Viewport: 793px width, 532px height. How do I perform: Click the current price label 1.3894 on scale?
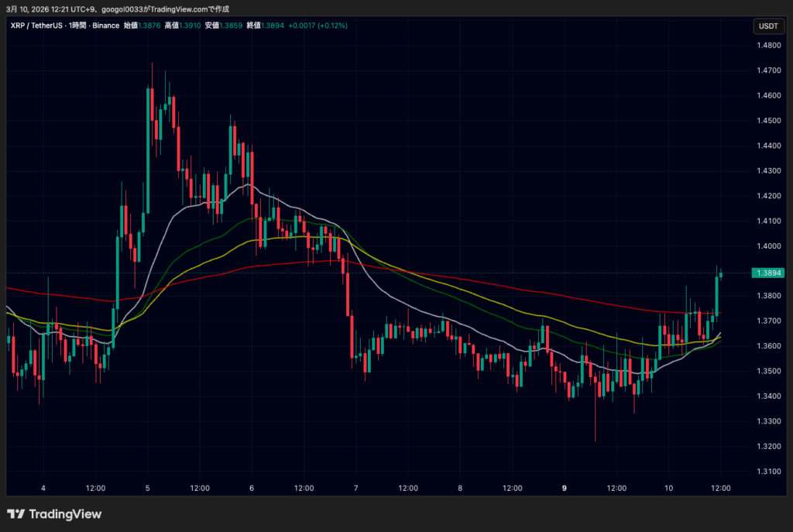769,273
